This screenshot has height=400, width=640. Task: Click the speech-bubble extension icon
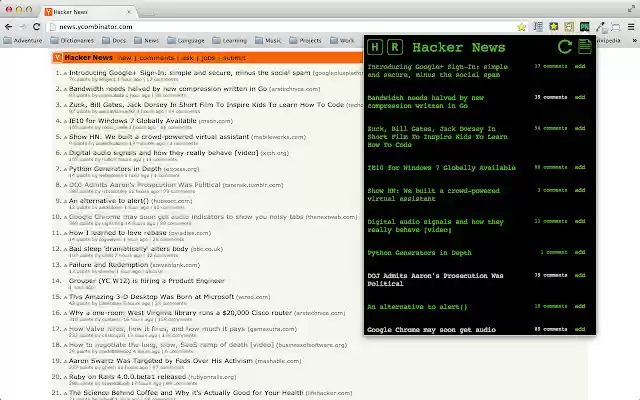(x=616, y=27)
